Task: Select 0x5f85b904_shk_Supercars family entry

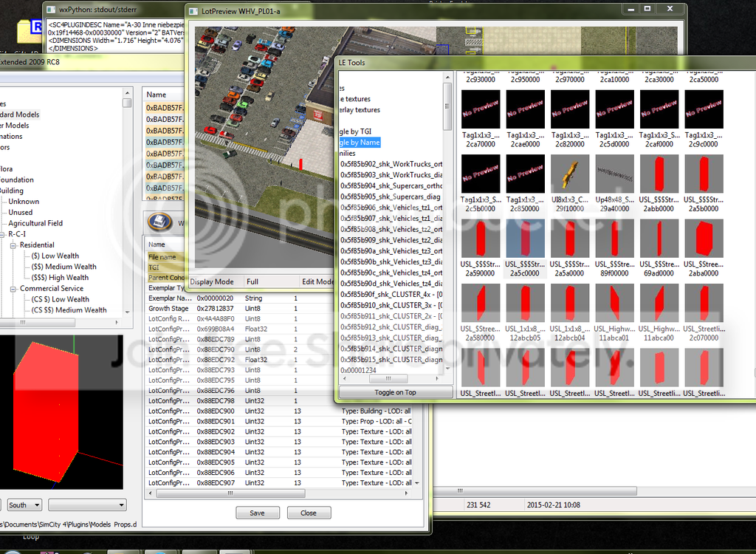Action: point(391,186)
